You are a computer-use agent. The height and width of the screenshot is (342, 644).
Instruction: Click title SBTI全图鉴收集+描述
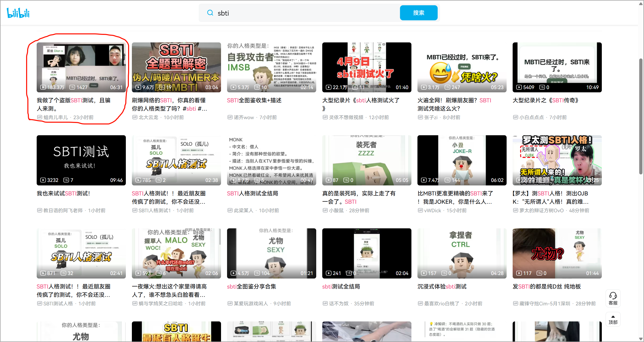254,100
